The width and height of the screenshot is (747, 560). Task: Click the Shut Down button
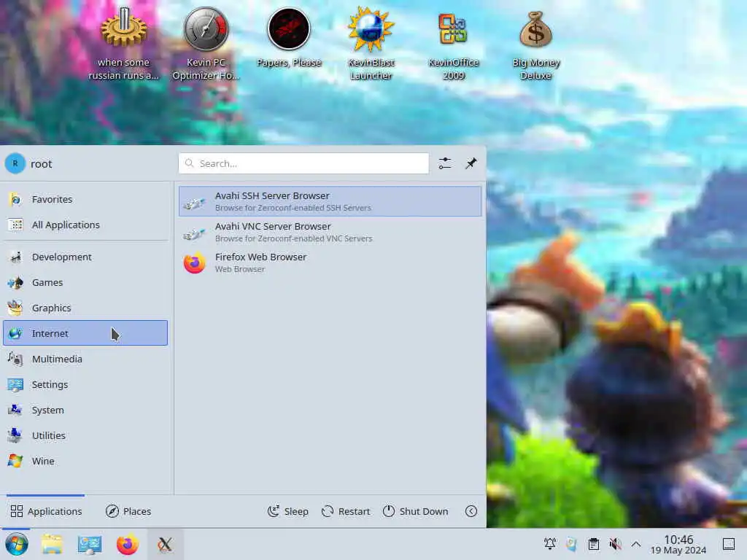(415, 511)
